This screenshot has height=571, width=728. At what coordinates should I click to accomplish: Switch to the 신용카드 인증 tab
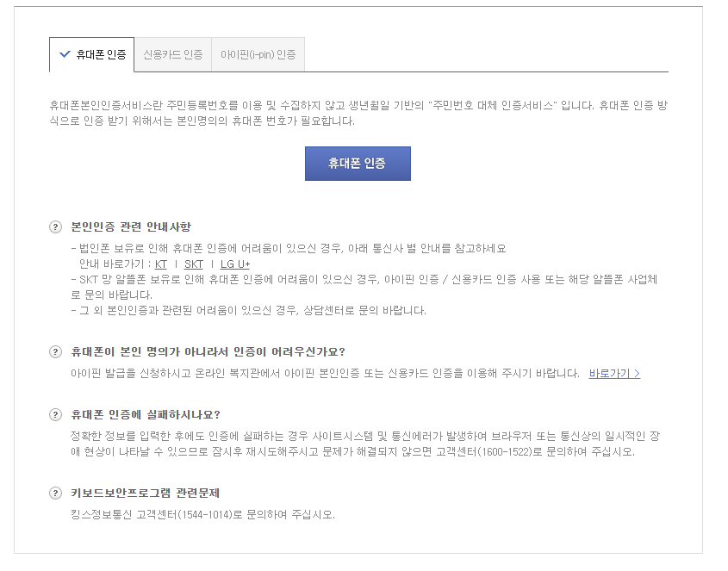[x=172, y=55]
